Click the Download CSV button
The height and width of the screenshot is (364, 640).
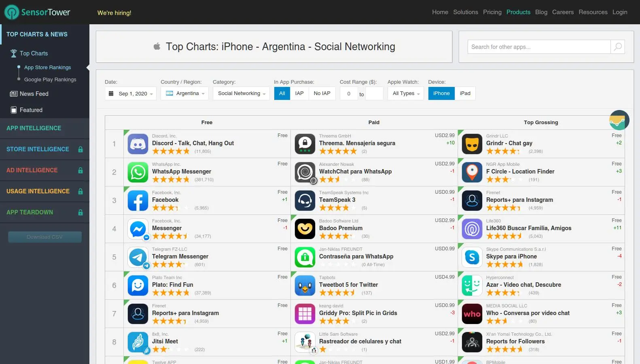[45, 237]
